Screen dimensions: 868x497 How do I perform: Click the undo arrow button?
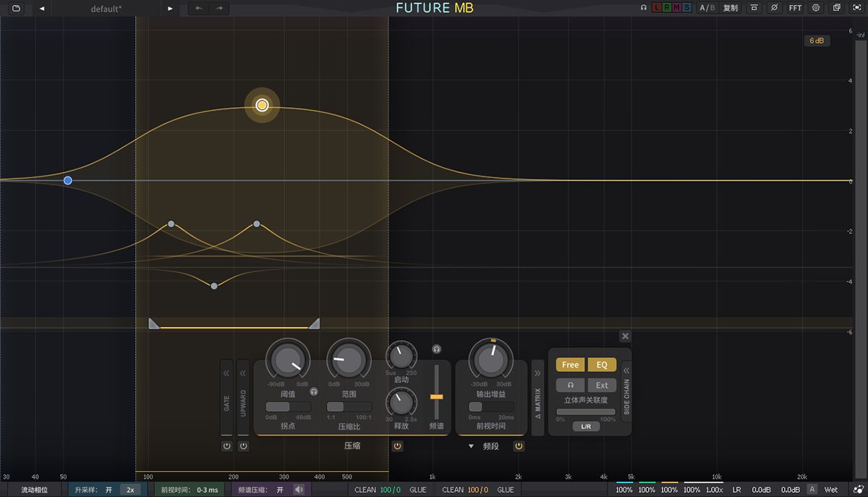199,9
